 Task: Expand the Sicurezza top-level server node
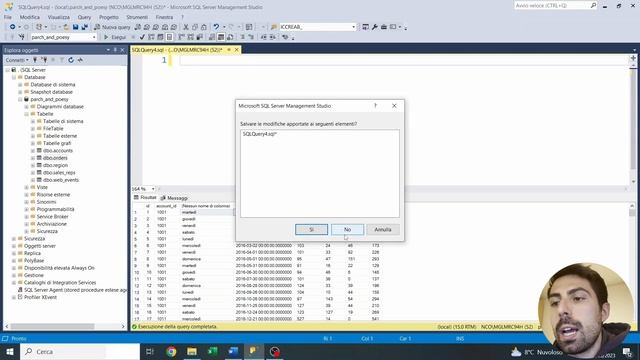(x=14, y=238)
